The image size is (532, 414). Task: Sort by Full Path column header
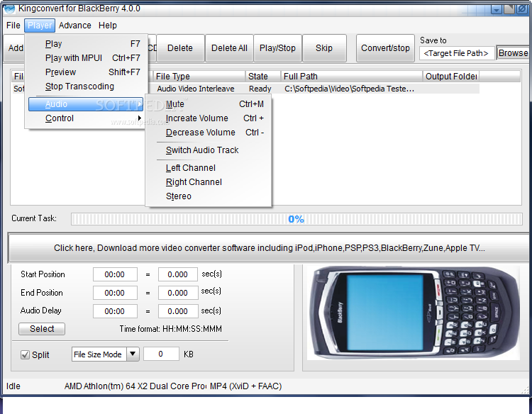click(352, 77)
